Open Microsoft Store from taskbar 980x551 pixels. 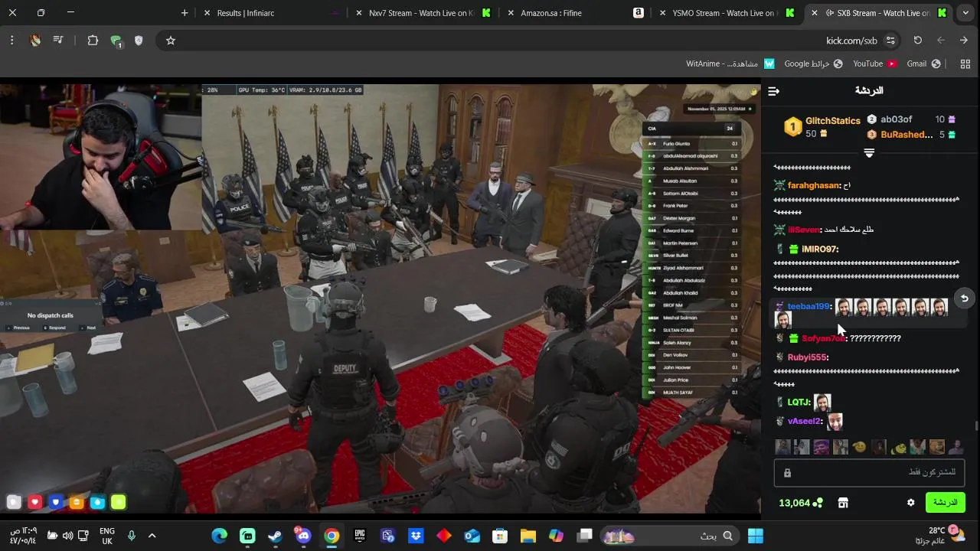[x=500, y=536]
